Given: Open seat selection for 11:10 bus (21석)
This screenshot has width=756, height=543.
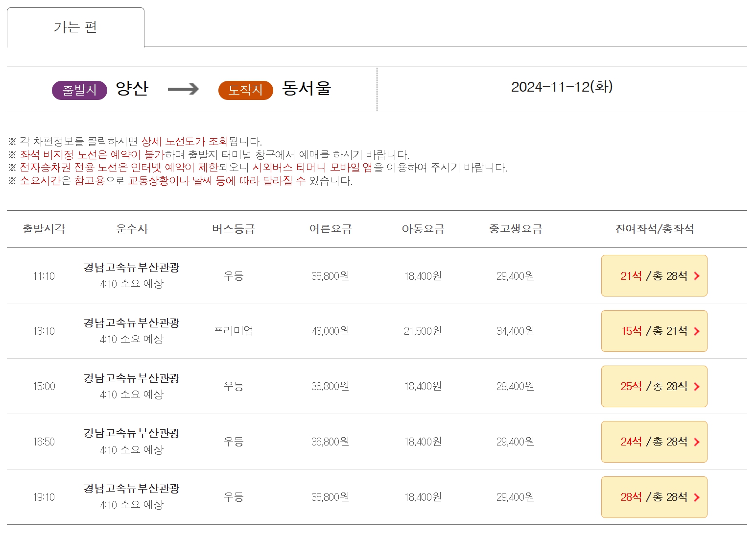Looking at the screenshot, I should pos(654,276).
